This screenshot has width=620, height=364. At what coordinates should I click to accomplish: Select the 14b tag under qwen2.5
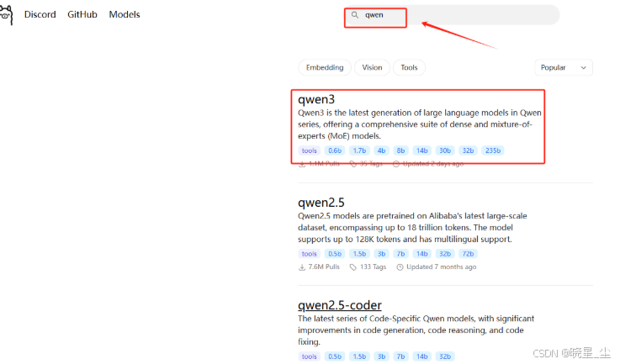pyautogui.click(x=422, y=254)
